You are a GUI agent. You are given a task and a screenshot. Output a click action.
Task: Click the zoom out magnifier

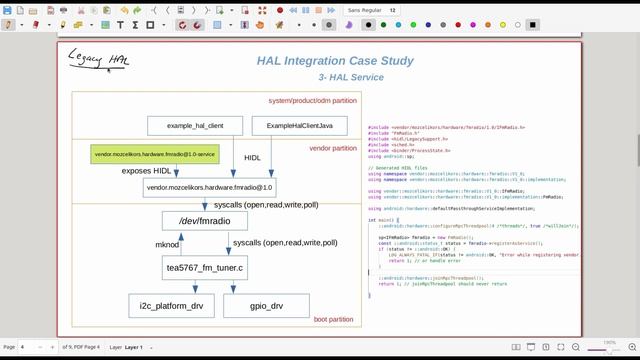click(576, 347)
